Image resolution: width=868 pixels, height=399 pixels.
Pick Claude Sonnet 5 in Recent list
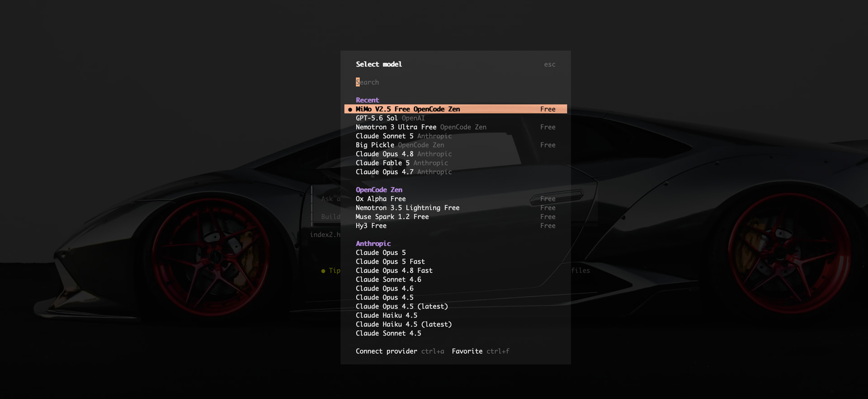click(455, 136)
